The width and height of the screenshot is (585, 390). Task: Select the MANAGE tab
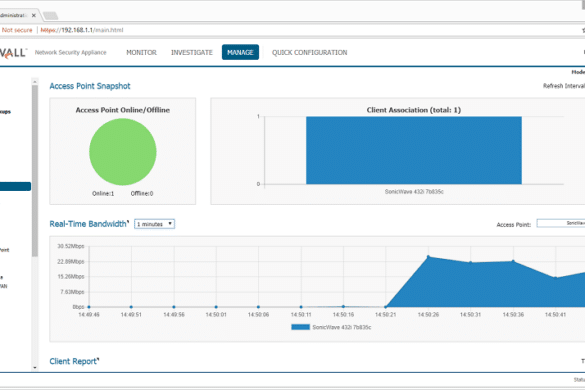coord(240,52)
